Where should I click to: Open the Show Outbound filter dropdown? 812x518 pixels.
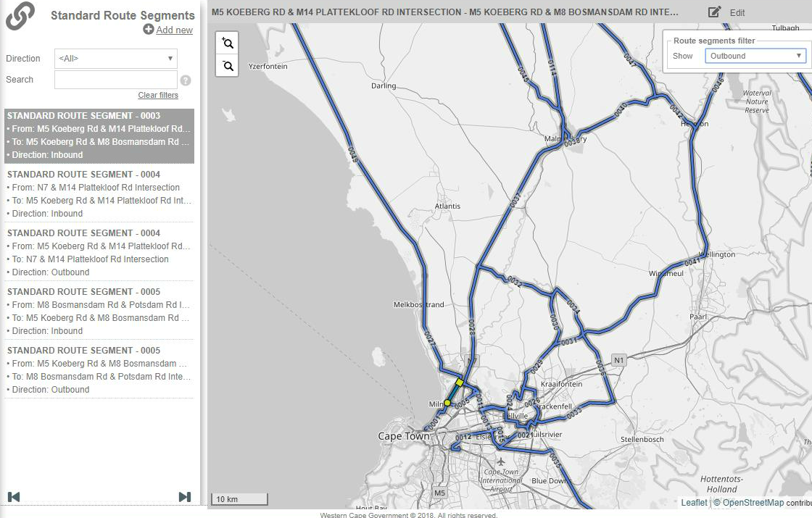coord(755,56)
